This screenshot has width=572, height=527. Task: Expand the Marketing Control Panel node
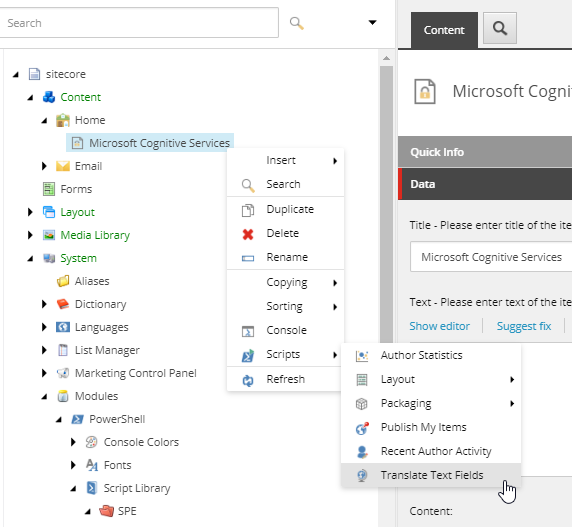pos(44,373)
